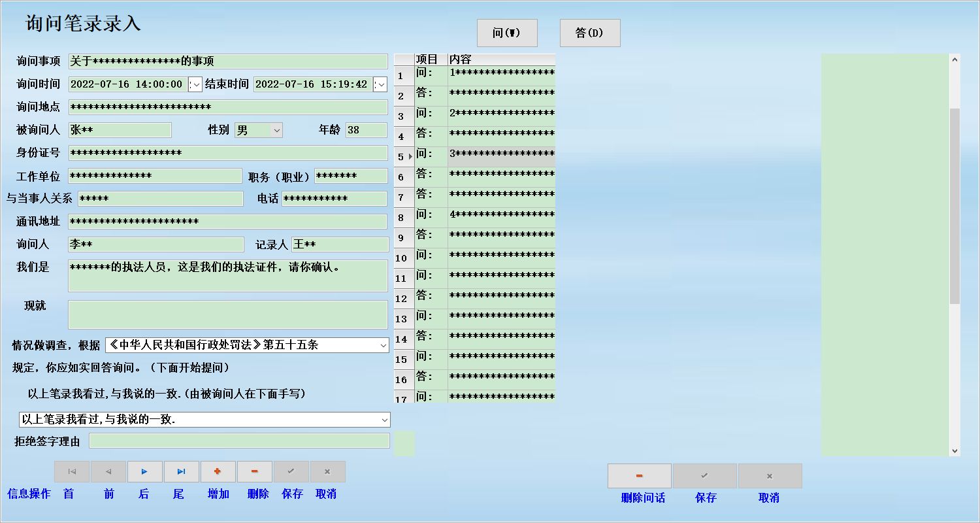The width and height of the screenshot is (980, 523).
Task: Click the 拒绝签字理由 input field
Action: pos(239,441)
